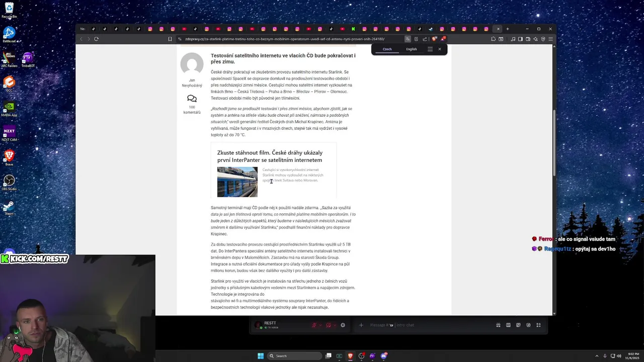This screenshot has height=362, width=644.
Task: Open Discord apps launcher icon
Action: point(538,325)
